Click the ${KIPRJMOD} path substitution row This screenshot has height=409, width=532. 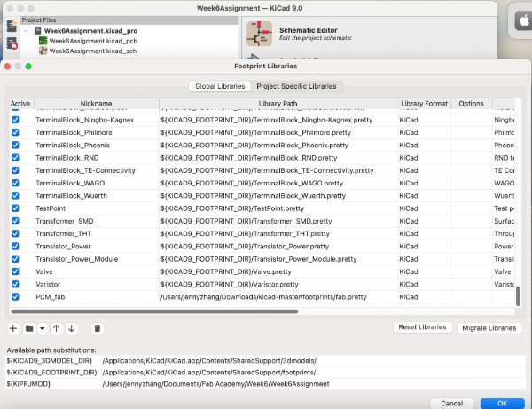click(x=266, y=384)
